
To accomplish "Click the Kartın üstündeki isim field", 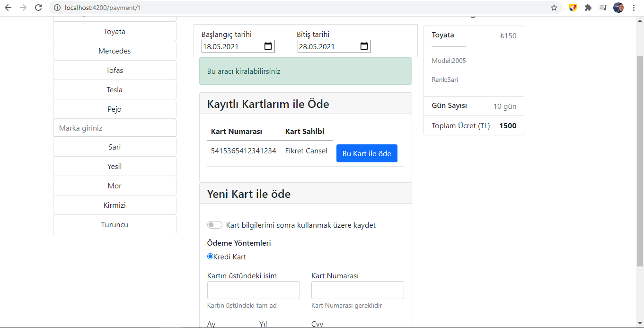I will [253, 290].
